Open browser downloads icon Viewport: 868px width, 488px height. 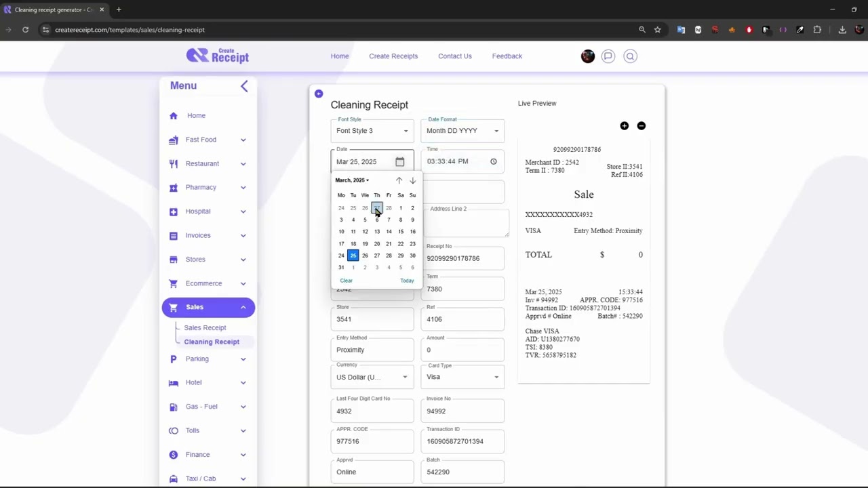842,30
